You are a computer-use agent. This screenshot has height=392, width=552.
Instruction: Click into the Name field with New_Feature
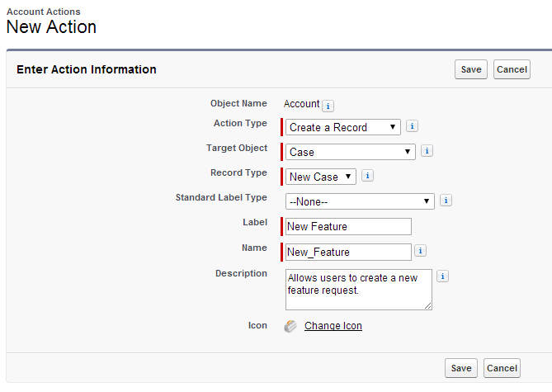347,252
